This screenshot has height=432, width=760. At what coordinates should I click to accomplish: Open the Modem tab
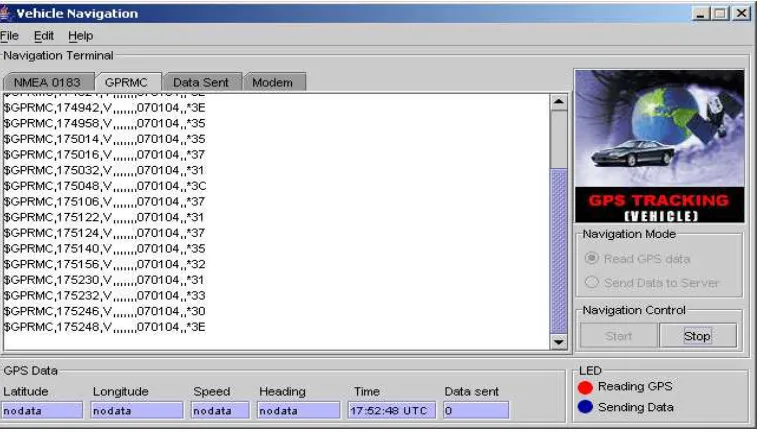click(x=272, y=82)
